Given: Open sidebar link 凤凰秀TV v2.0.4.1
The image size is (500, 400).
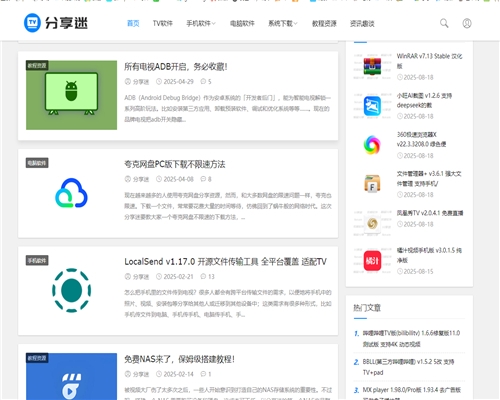Looking at the screenshot, I should click(430, 213).
